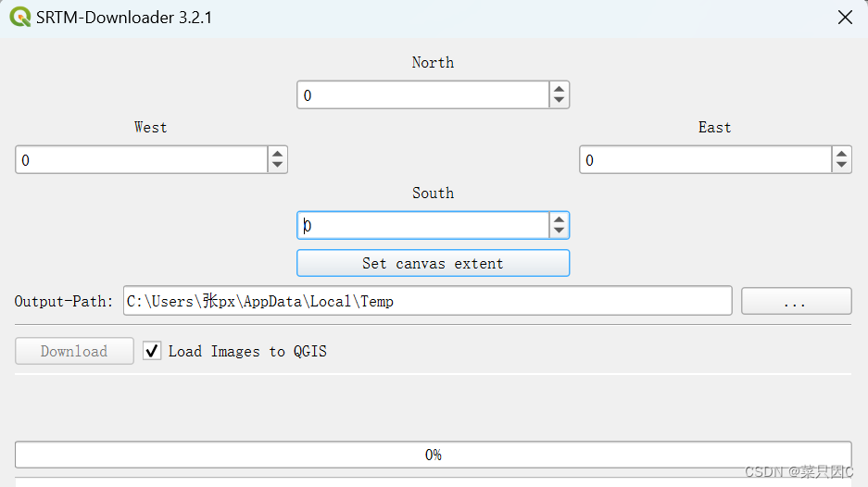Click the 0% download progress bar
The image size is (868, 487).
[x=433, y=455]
